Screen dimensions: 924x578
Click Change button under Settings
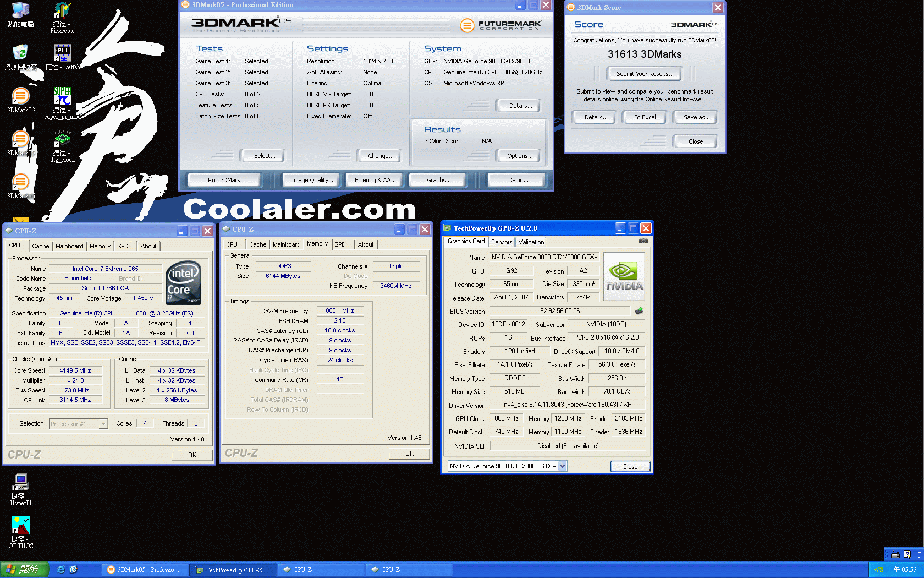tap(381, 156)
